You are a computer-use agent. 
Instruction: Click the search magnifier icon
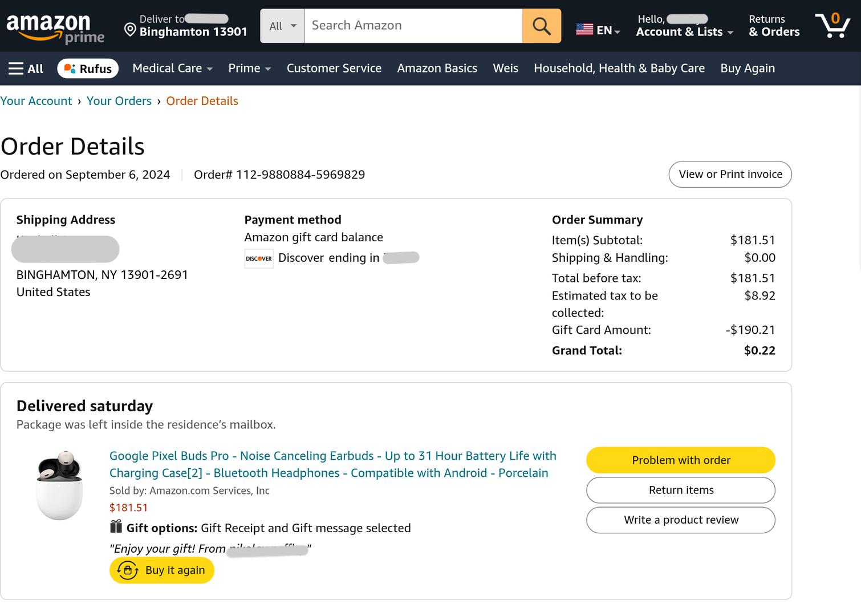[x=541, y=26]
